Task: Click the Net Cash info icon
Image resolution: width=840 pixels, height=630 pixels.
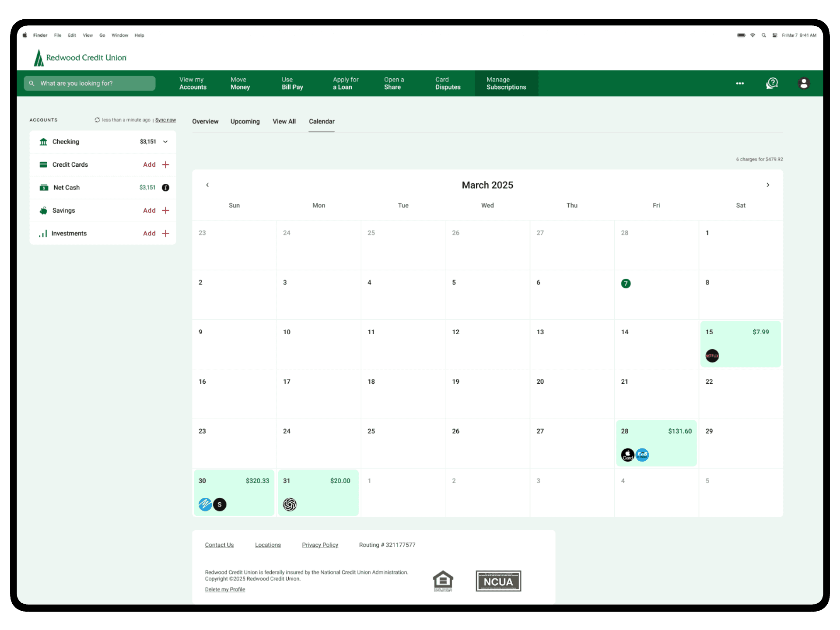Action: pyautogui.click(x=165, y=188)
